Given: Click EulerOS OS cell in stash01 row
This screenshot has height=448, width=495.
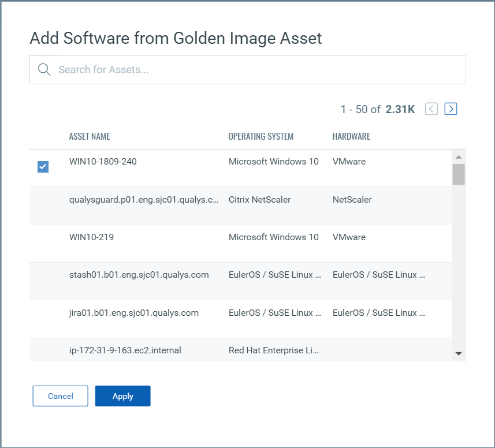Looking at the screenshot, I should pyautogui.click(x=275, y=275).
